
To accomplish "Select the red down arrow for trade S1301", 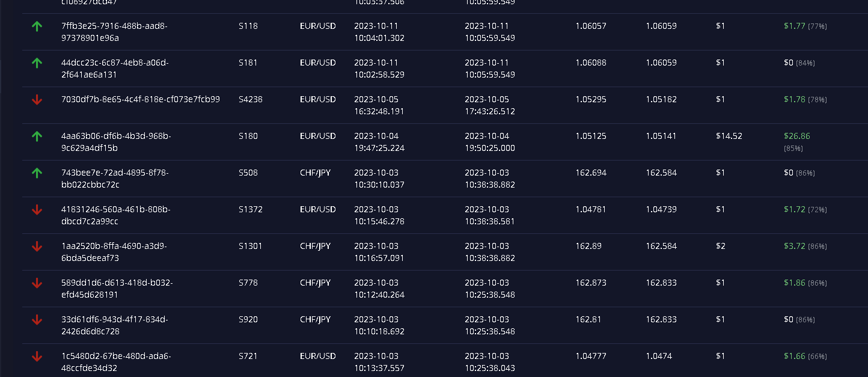I will point(37,247).
